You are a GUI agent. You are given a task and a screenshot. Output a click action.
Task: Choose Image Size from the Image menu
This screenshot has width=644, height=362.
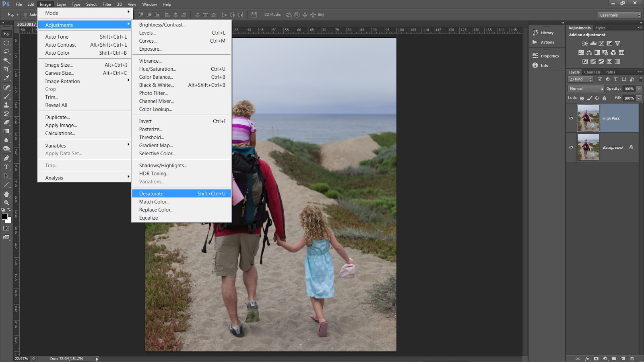pyautogui.click(x=85, y=65)
